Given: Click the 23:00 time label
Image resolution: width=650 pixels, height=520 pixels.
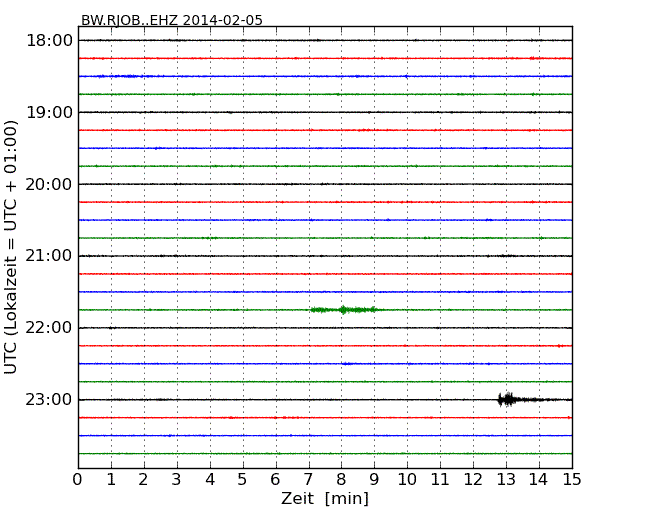Looking at the screenshot, I should click(x=49, y=400).
